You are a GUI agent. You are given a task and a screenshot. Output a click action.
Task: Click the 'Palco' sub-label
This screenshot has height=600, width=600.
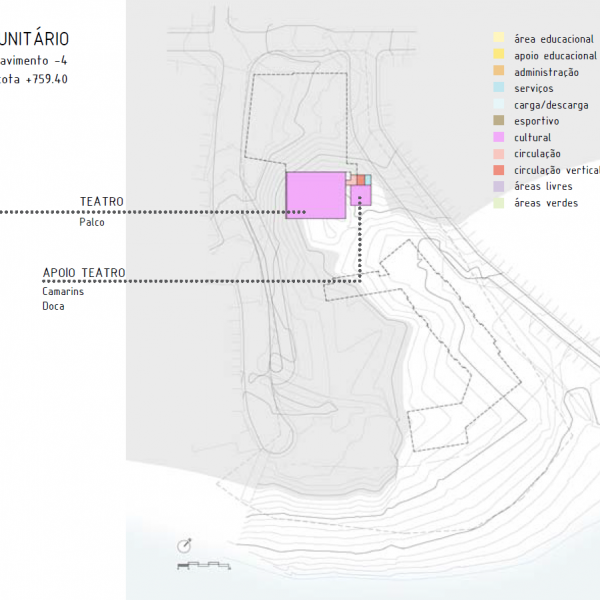point(93,223)
